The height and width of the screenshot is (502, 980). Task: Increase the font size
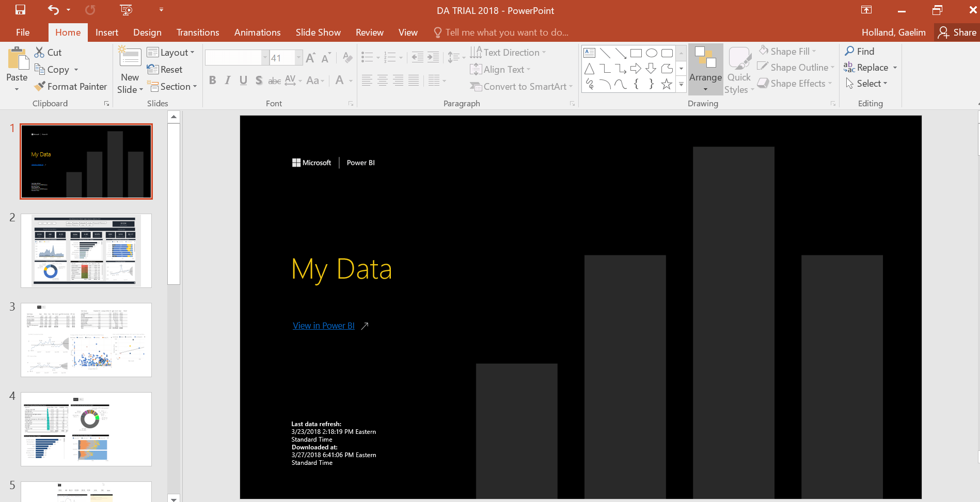[x=310, y=57]
